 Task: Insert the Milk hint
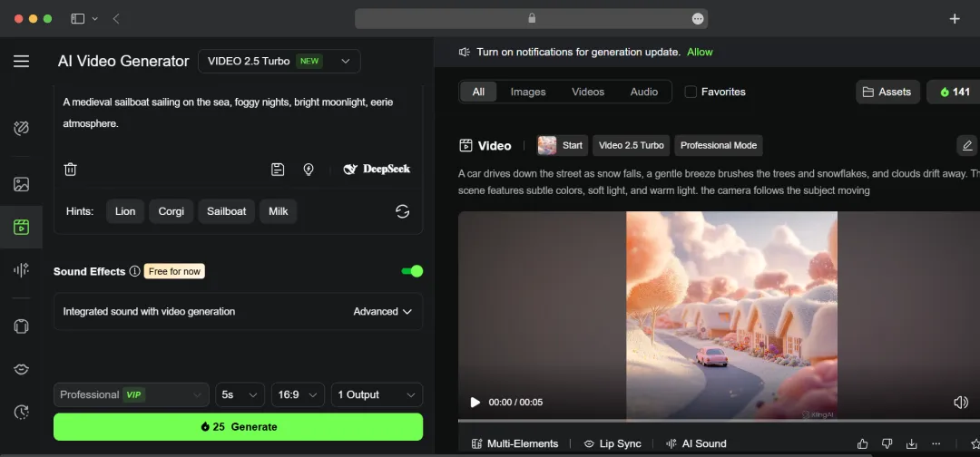279,211
